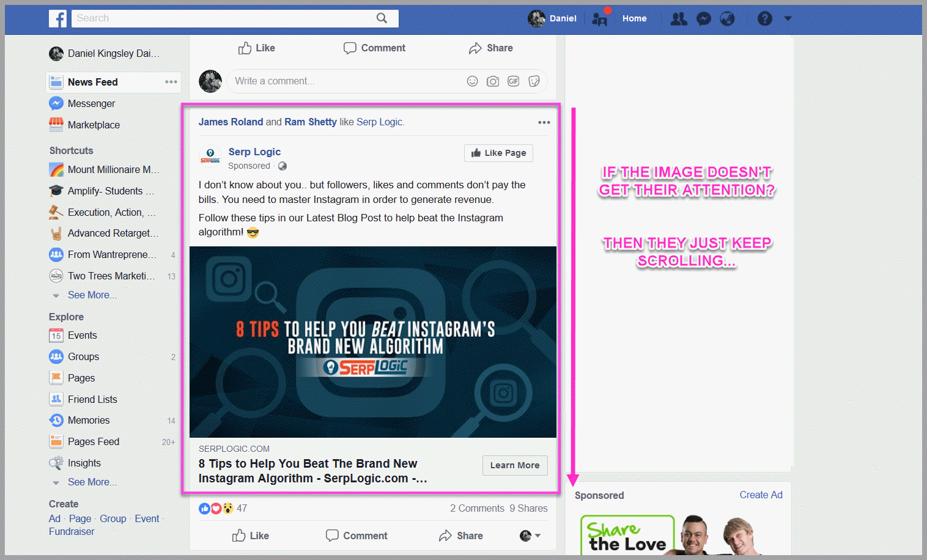Open notifications globe icon
Image resolution: width=927 pixels, height=560 pixels.
[x=727, y=19]
